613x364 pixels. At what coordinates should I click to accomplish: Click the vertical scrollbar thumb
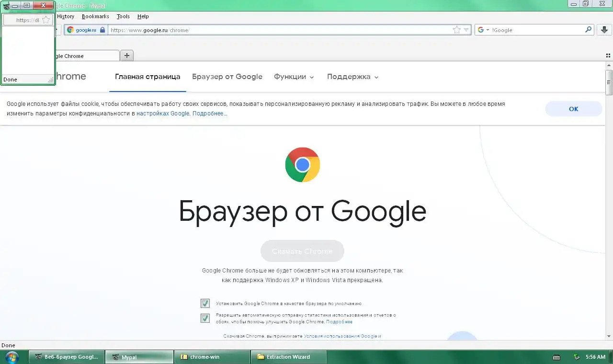tap(609, 82)
